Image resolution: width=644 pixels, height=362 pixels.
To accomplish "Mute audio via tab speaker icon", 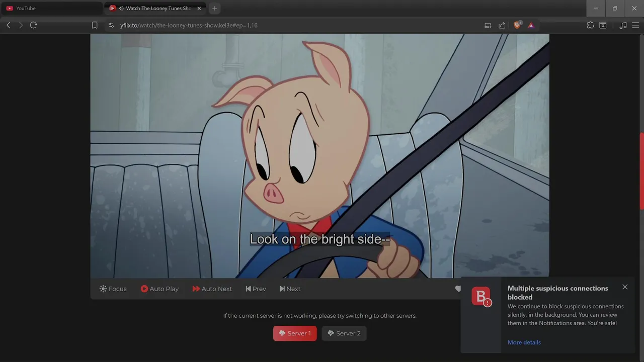I will pyautogui.click(x=121, y=9).
